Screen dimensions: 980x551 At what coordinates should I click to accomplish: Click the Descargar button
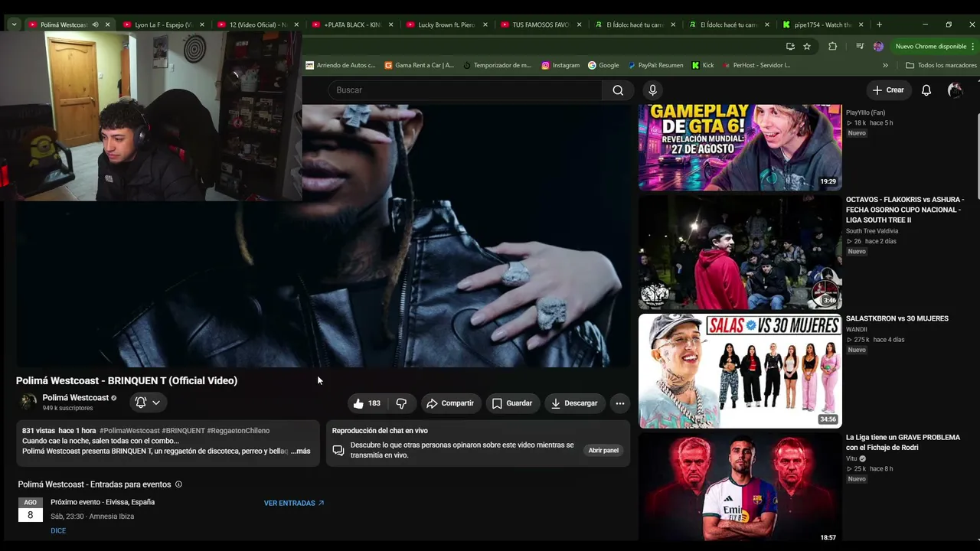[x=574, y=403]
